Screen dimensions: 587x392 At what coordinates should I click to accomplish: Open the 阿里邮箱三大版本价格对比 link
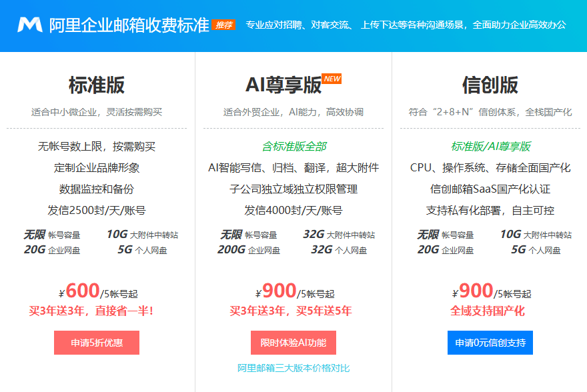click(293, 368)
